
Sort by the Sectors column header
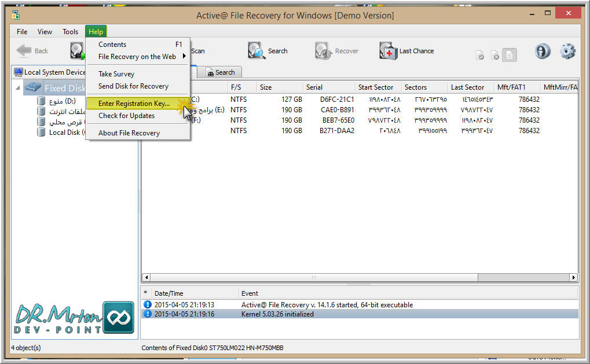(x=424, y=87)
